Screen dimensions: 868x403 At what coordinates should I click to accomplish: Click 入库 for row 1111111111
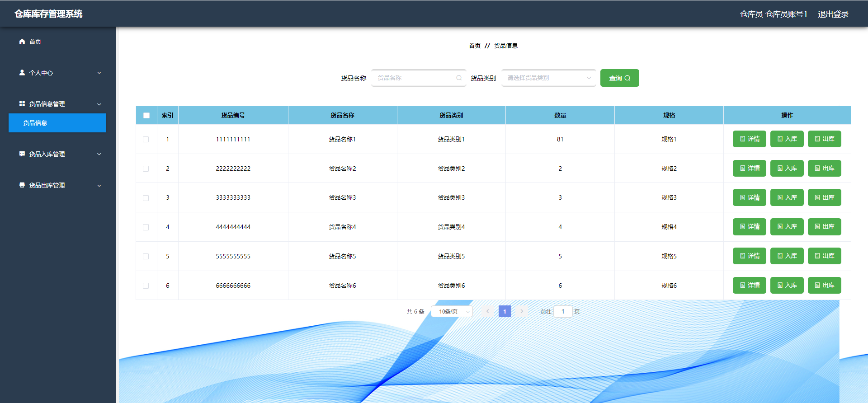point(787,139)
